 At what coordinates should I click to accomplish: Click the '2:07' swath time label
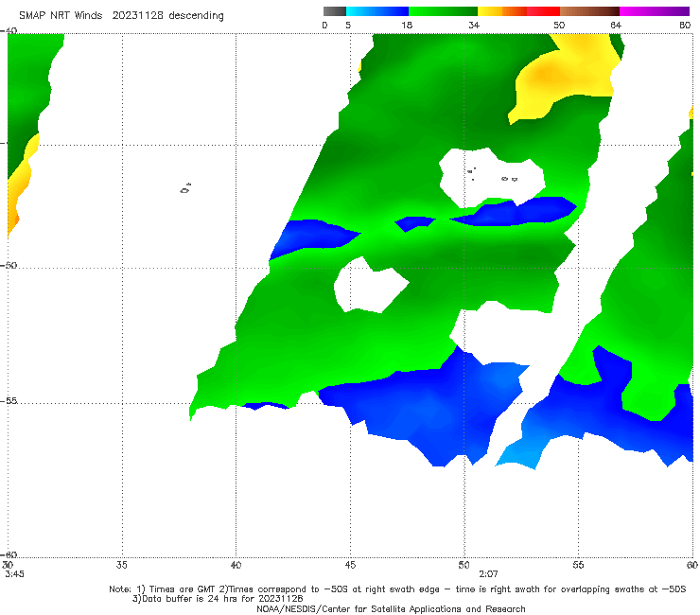coord(488,574)
